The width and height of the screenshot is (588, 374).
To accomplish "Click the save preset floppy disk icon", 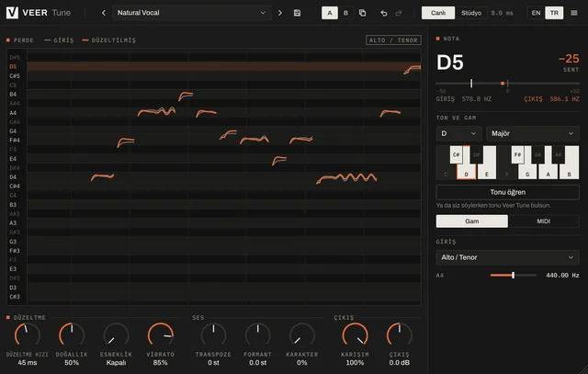I will (297, 13).
